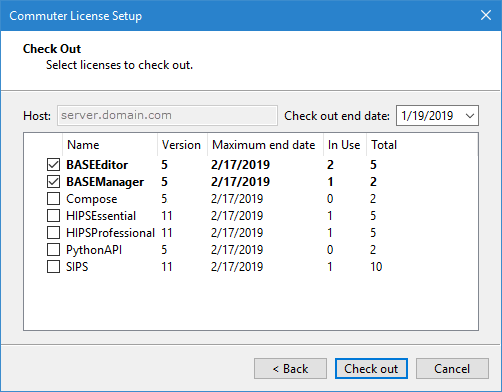Tick the HIPSEssential checkbox

coord(53,216)
